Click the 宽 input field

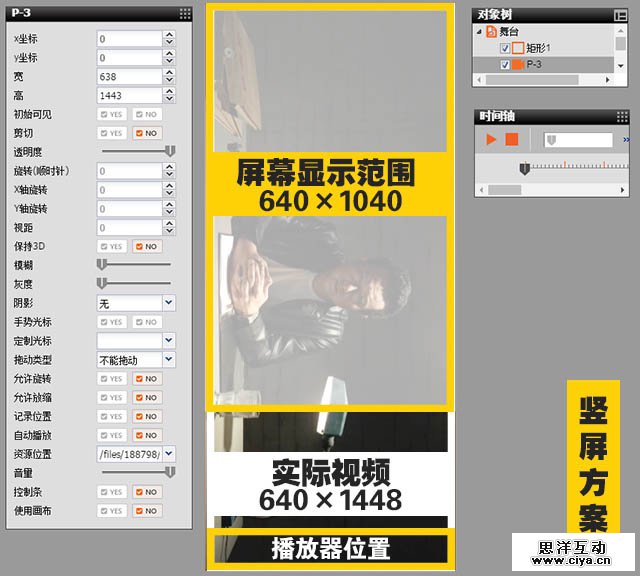[128, 76]
